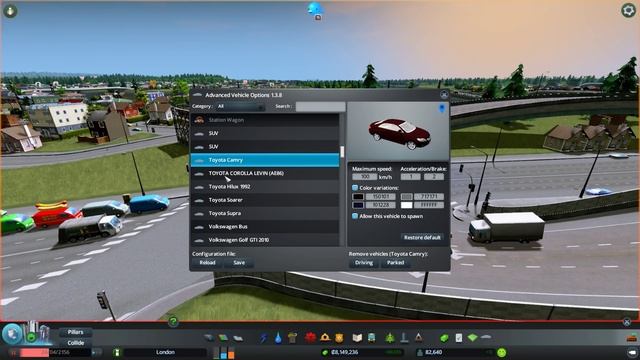Click the blue pin icon in preview
This screenshot has height=360, width=640.
[442, 108]
